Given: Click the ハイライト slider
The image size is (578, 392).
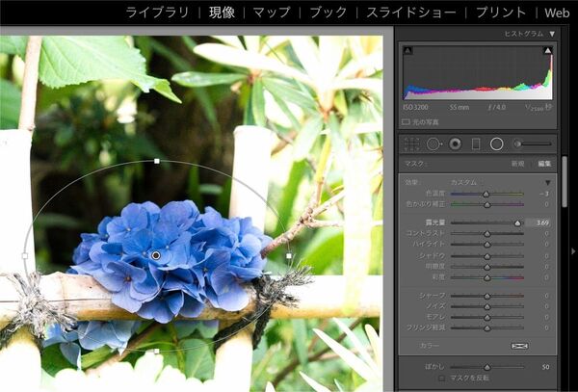Looking at the screenshot, I should 486,245.
